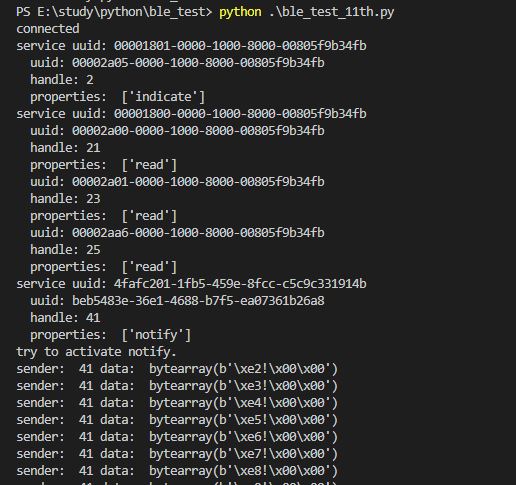Click uuid beb5483e characteristic line
This screenshot has height=485, width=516.
point(177,301)
